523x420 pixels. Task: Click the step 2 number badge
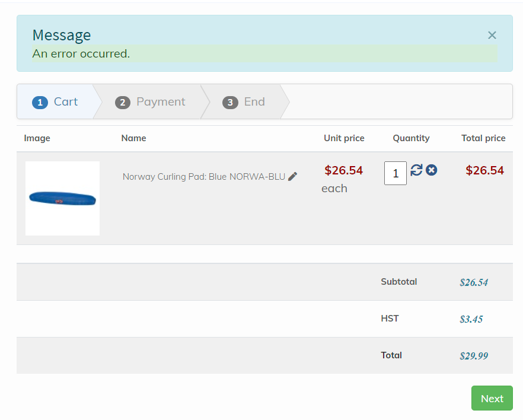[x=122, y=103]
